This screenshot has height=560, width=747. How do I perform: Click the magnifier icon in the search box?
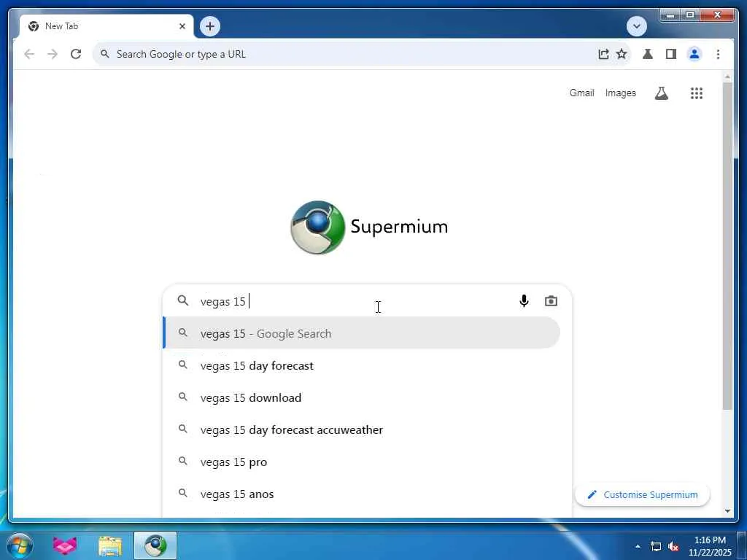coord(183,300)
